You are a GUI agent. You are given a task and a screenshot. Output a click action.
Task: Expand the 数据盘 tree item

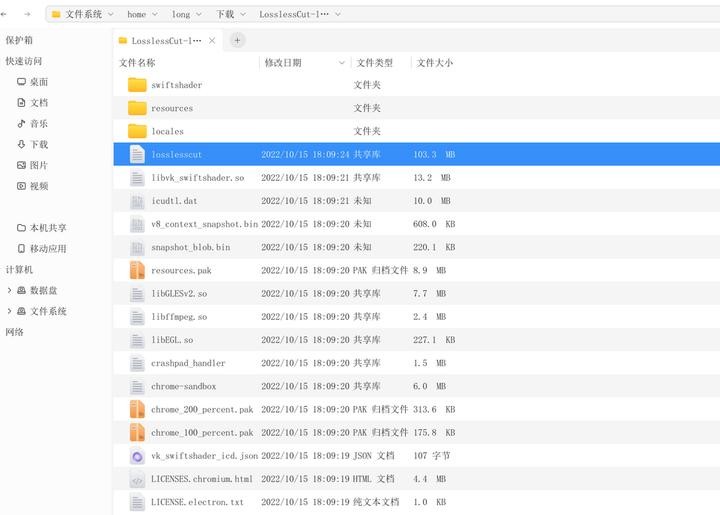click(9, 290)
